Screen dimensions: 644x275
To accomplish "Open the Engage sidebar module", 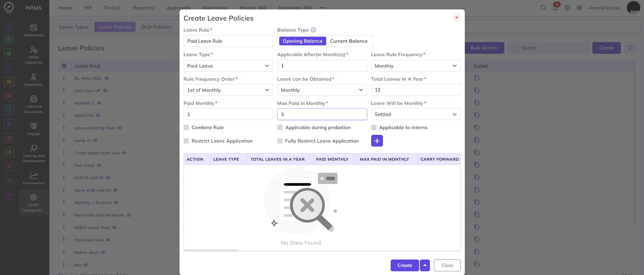I will (x=34, y=129).
